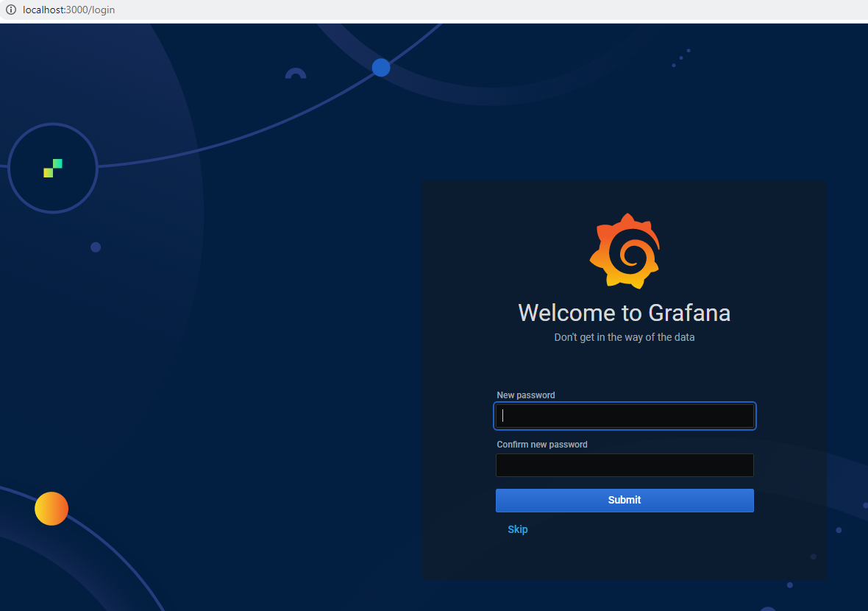
Task: Click the 'Don't get in the way of the data' text
Action: 625,337
